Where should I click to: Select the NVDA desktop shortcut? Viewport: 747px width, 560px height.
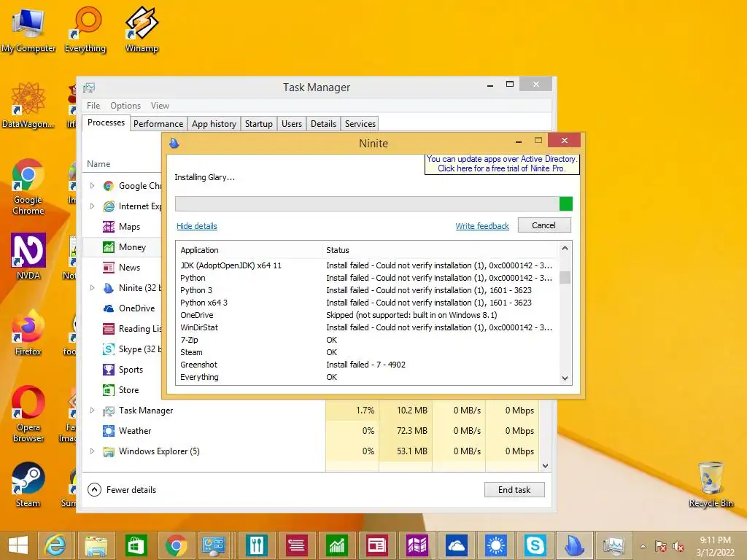point(28,256)
